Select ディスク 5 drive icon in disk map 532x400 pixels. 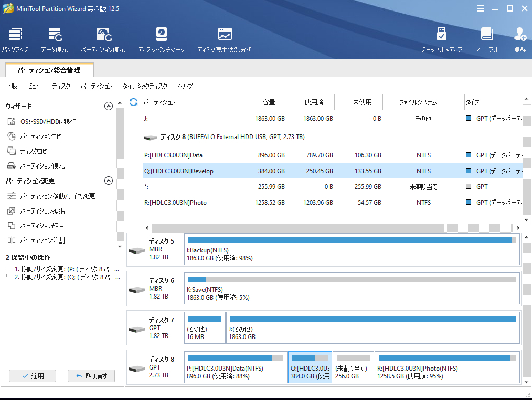click(137, 251)
